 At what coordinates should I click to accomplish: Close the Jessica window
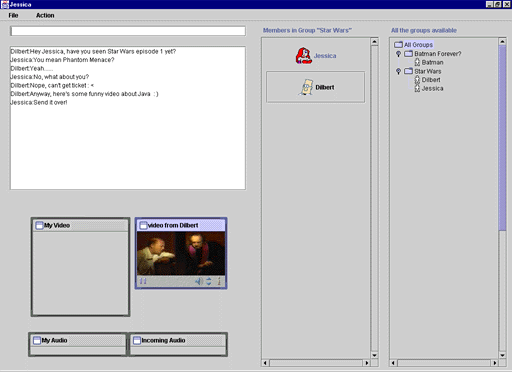506,4
